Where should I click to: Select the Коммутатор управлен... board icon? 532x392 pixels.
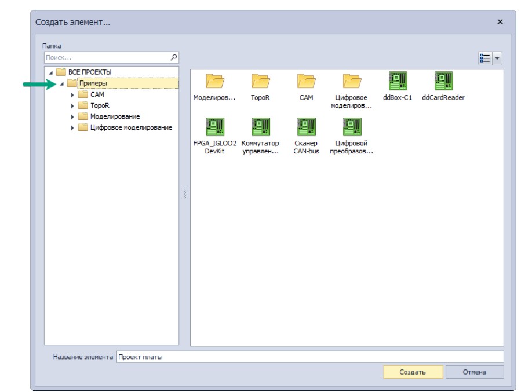(260, 127)
